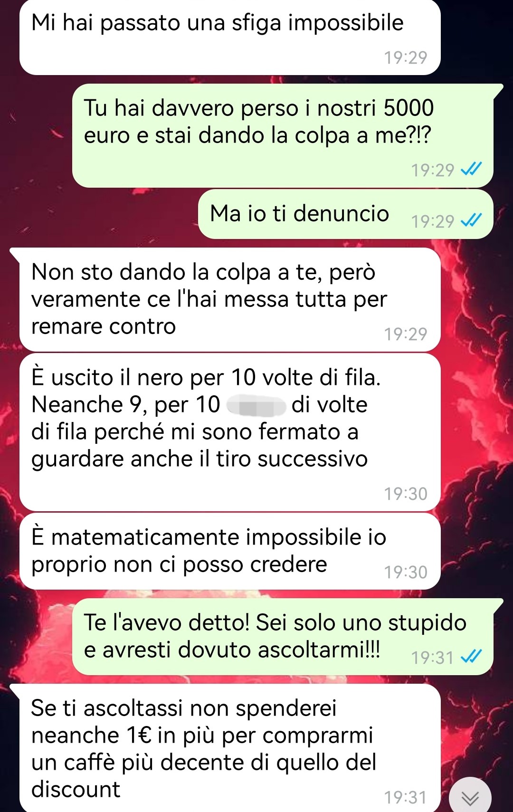Tap the read ticks on the "Te l'avevo detto" message

coord(472,657)
